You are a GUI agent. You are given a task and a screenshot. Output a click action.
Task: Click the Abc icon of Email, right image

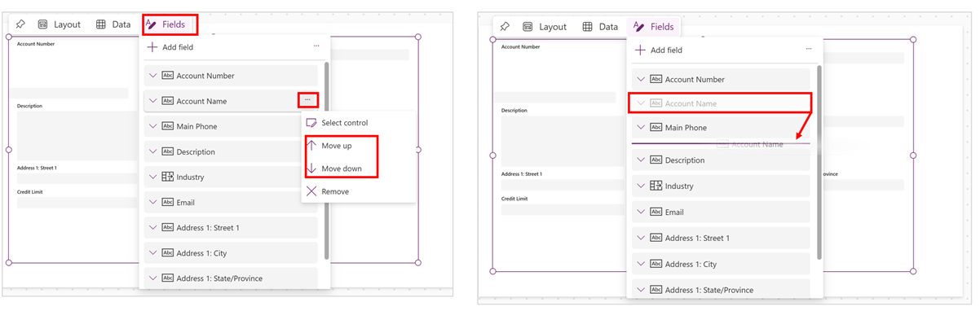[x=656, y=212]
